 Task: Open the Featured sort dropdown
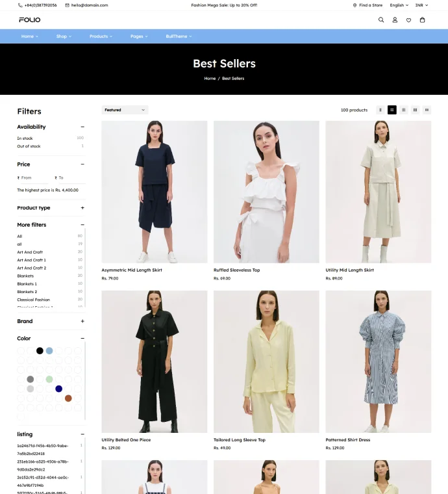(125, 110)
